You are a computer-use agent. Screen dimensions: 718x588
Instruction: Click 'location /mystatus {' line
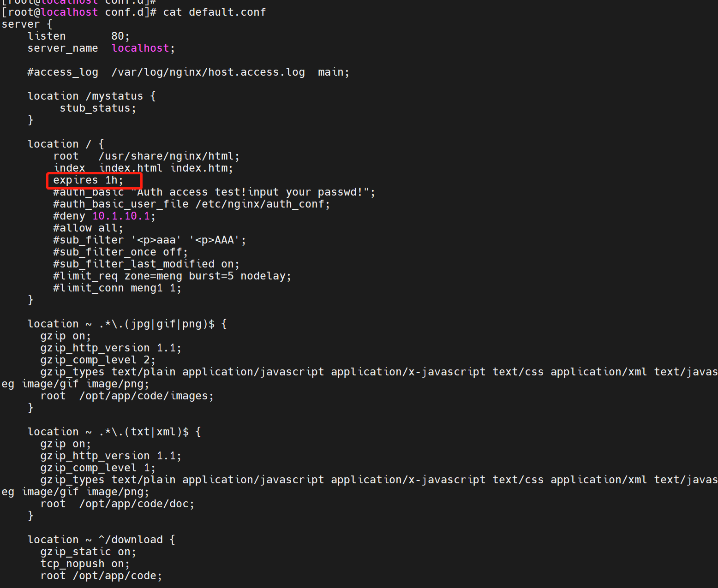tap(91, 96)
